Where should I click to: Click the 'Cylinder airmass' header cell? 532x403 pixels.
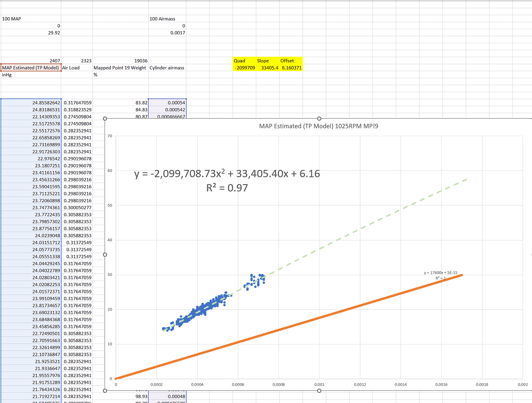[x=167, y=68]
